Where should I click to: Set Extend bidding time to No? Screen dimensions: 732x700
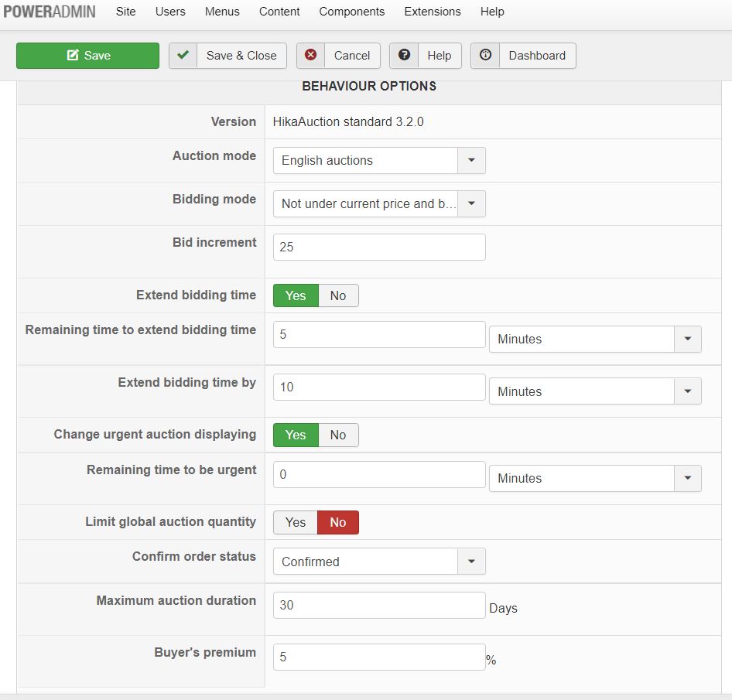338,295
